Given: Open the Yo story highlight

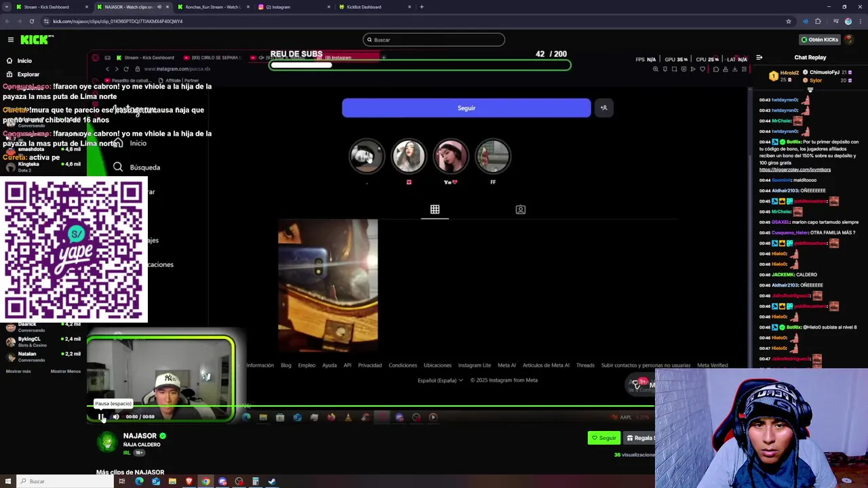Looking at the screenshot, I should click(450, 157).
